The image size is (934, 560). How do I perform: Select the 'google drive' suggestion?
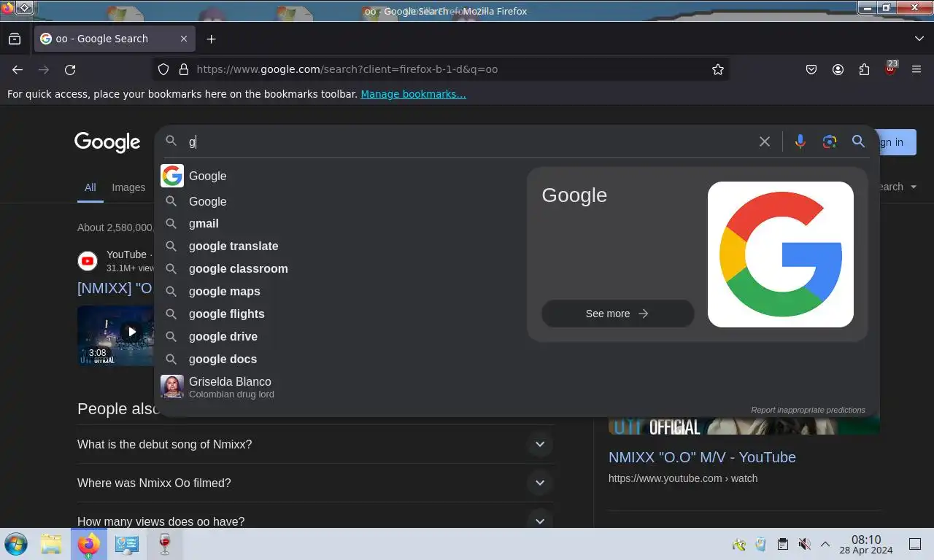coord(339,336)
